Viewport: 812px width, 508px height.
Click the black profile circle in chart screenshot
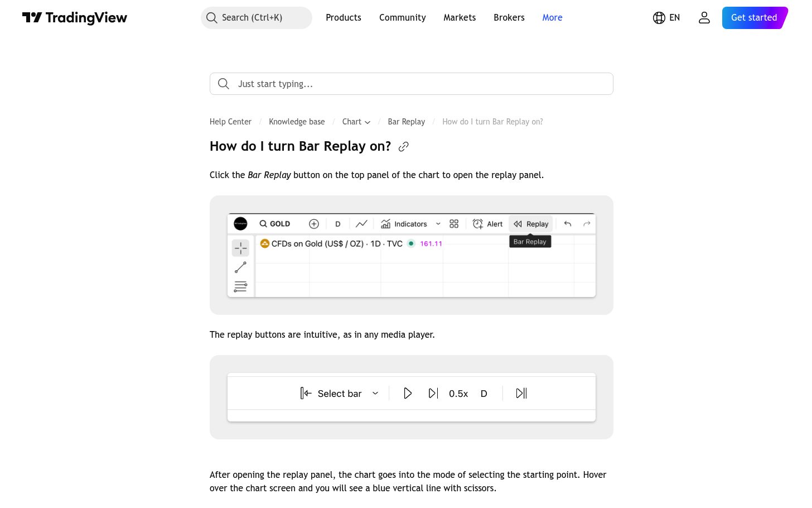(x=240, y=224)
